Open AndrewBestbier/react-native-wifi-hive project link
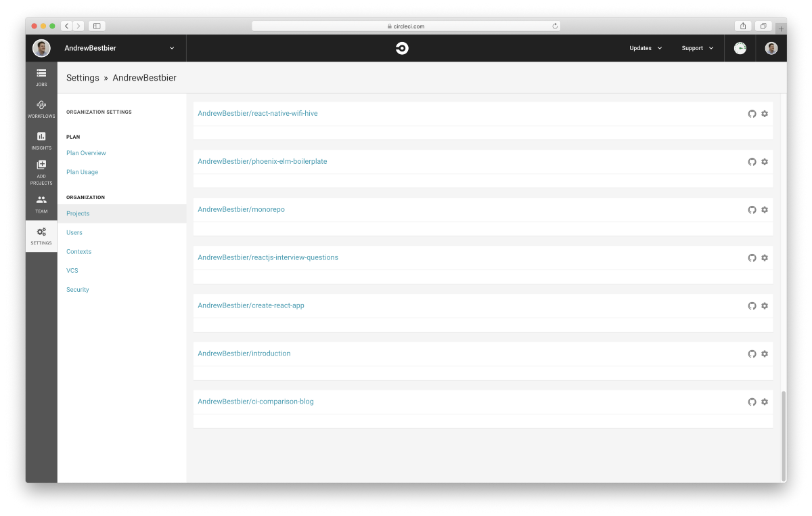Image resolution: width=812 pixels, height=516 pixels. (x=258, y=113)
